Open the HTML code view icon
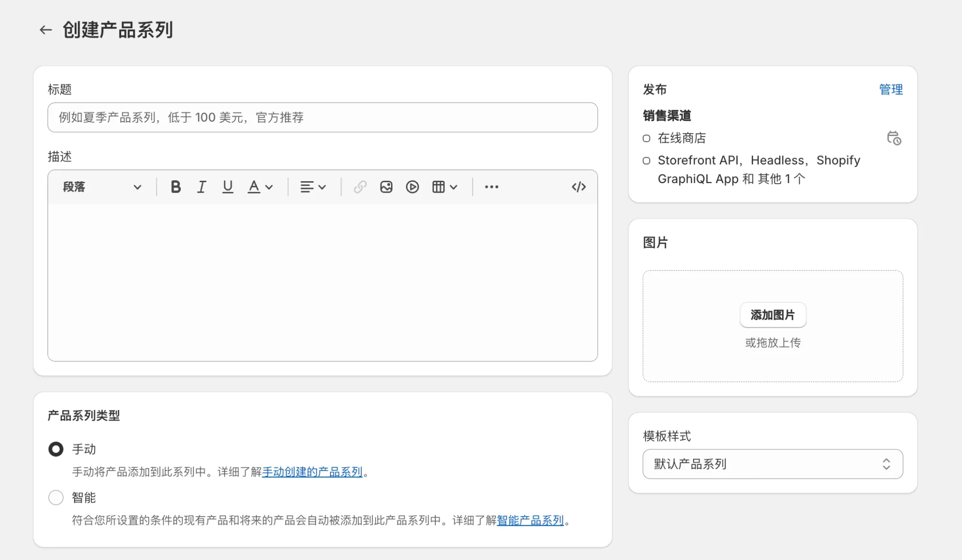The width and height of the screenshot is (962, 560). (579, 187)
